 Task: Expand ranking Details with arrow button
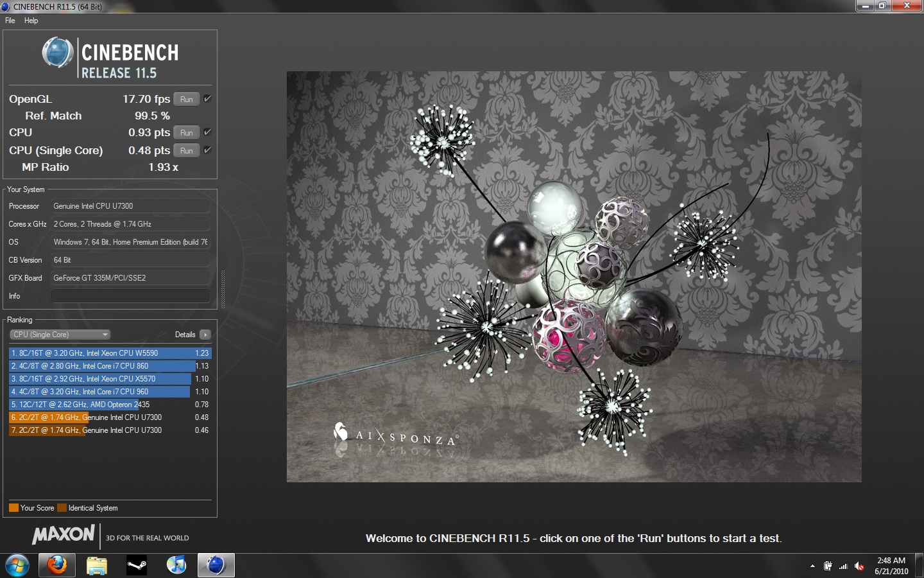pyautogui.click(x=205, y=335)
